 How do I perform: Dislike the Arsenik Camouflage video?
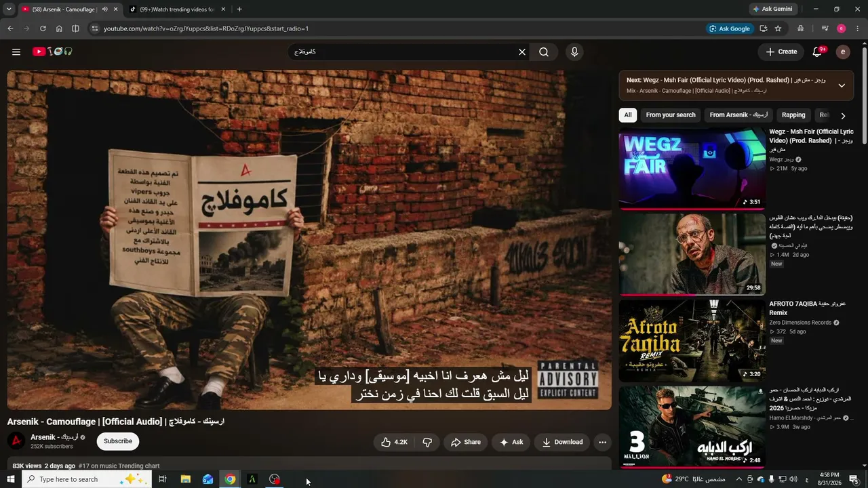[427, 442]
